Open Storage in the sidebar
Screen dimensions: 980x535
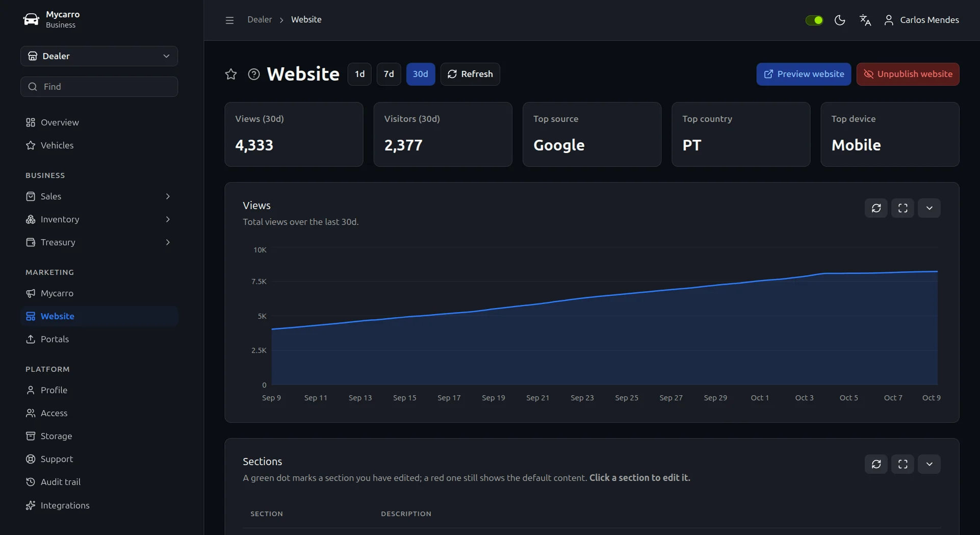(99, 436)
